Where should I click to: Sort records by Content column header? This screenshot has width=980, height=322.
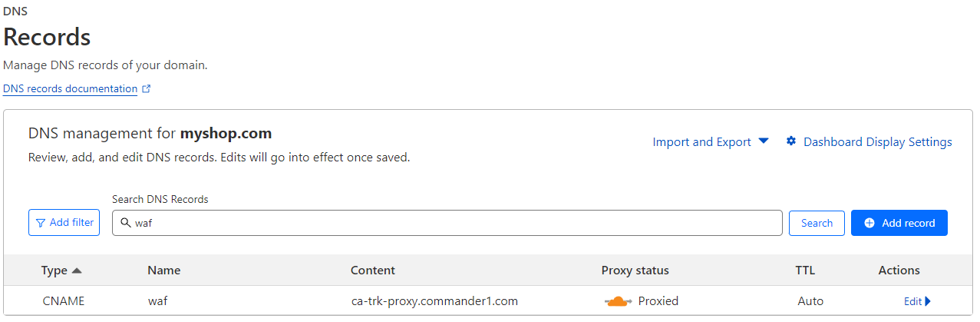[372, 271]
